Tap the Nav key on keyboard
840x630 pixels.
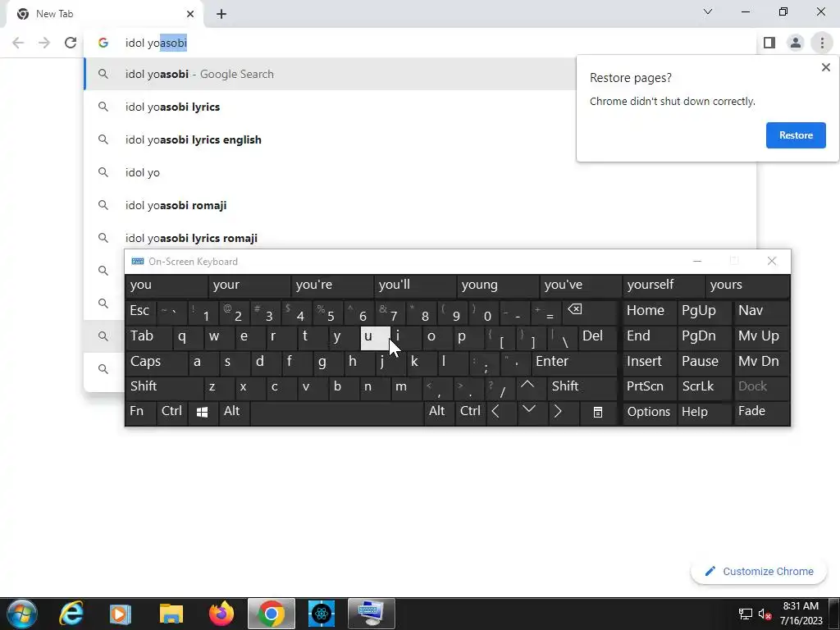tap(760, 311)
